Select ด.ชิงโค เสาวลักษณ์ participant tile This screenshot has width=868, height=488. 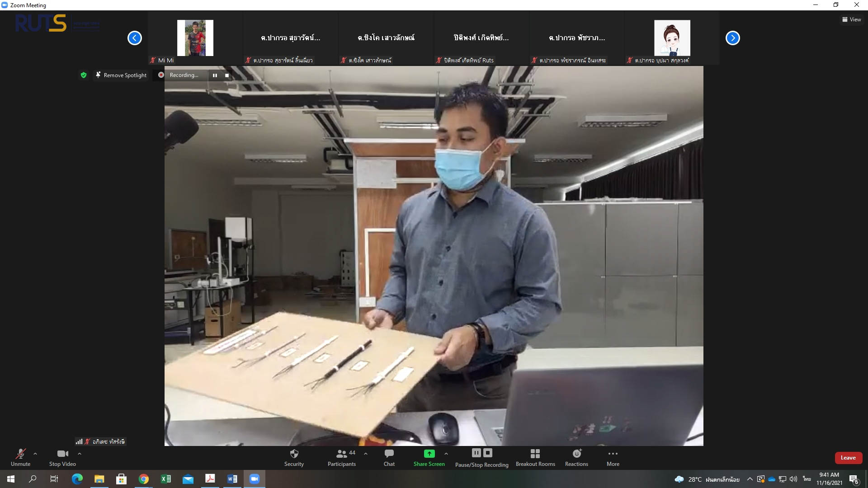[386, 38]
